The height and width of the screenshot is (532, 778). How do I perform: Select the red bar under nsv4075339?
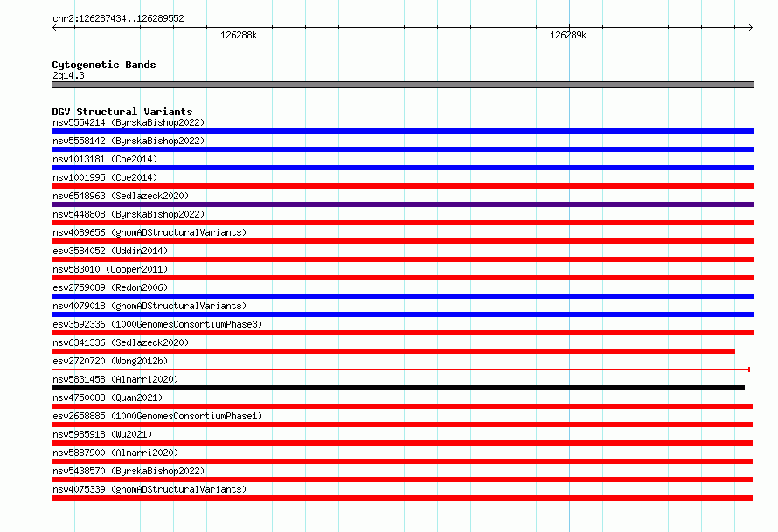402,498
